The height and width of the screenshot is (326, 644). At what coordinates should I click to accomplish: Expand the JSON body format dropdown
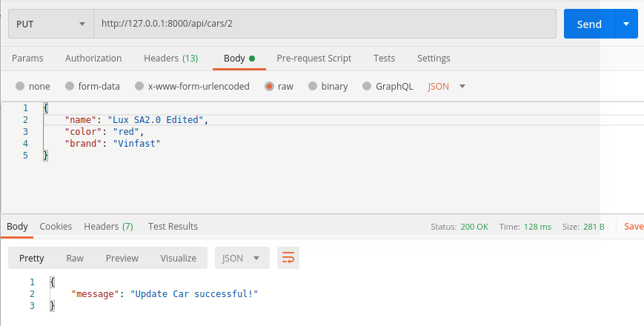(447, 86)
